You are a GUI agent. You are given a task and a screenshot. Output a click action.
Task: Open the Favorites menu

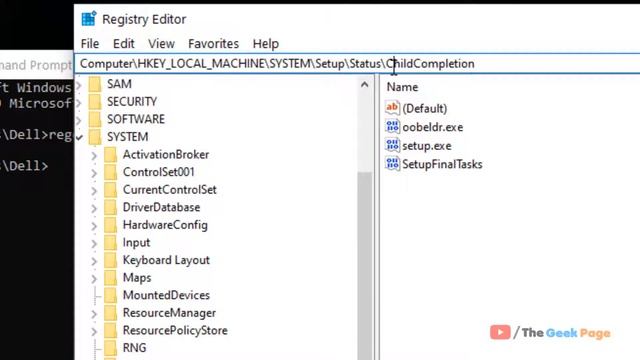(x=213, y=44)
